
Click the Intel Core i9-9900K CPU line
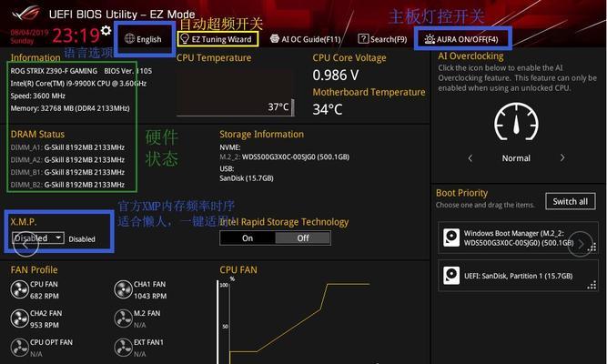click(78, 84)
